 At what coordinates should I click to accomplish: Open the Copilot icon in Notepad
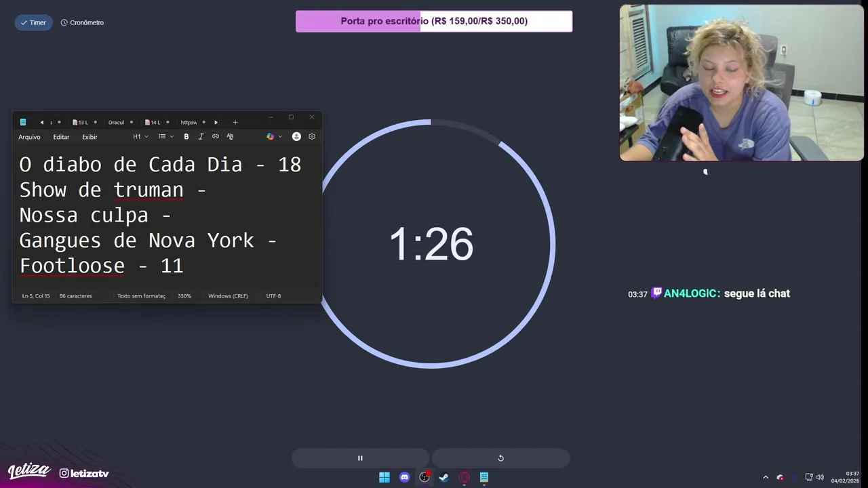pos(271,136)
